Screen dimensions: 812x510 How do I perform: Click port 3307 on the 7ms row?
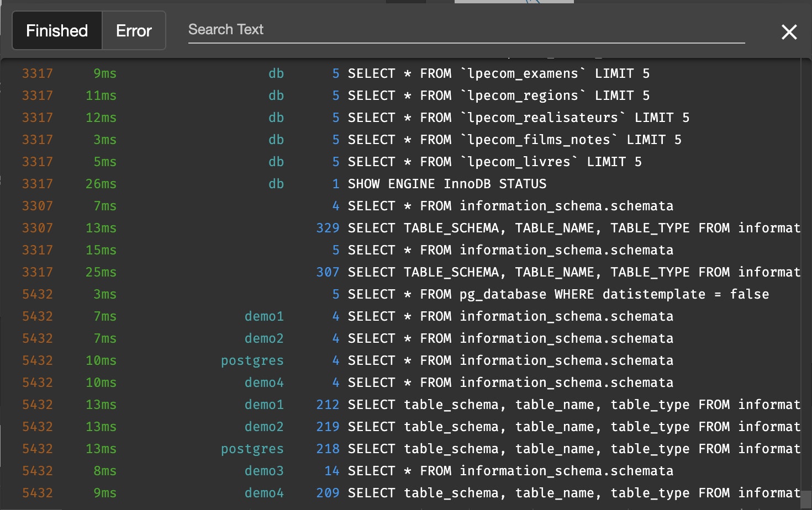click(38, 206)
